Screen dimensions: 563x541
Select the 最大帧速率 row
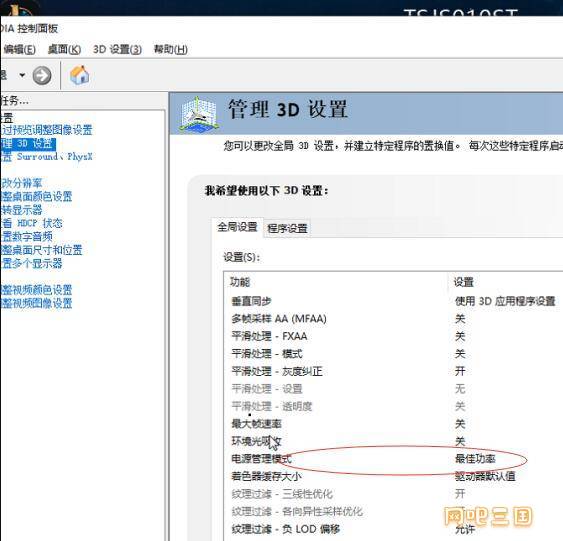[x=394, y=424]
